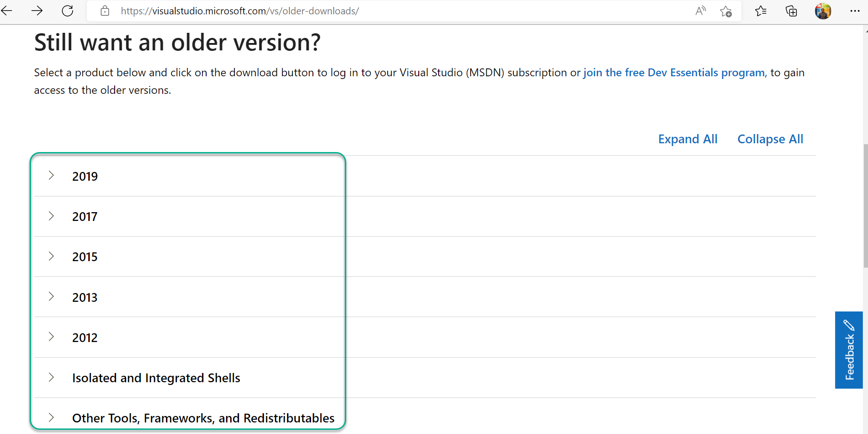Refresh the current page

[x=67, y=11]
